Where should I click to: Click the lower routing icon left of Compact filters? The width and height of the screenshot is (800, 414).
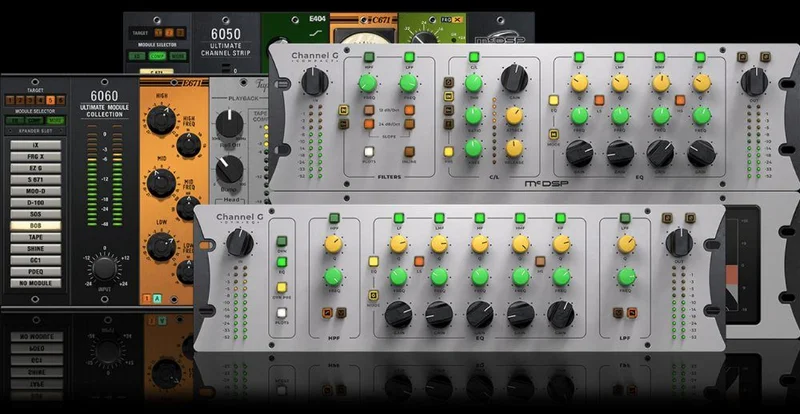click(x=343, y=124)
